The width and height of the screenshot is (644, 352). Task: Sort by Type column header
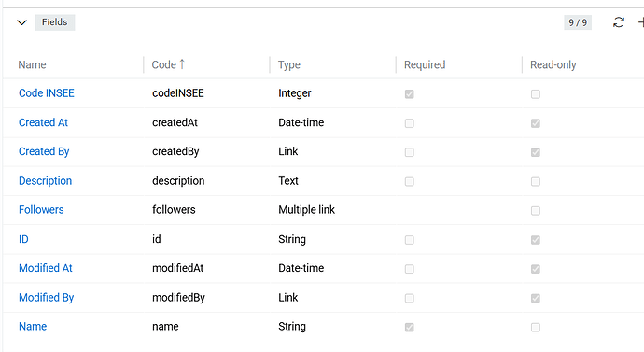click(x=289, y=65)
